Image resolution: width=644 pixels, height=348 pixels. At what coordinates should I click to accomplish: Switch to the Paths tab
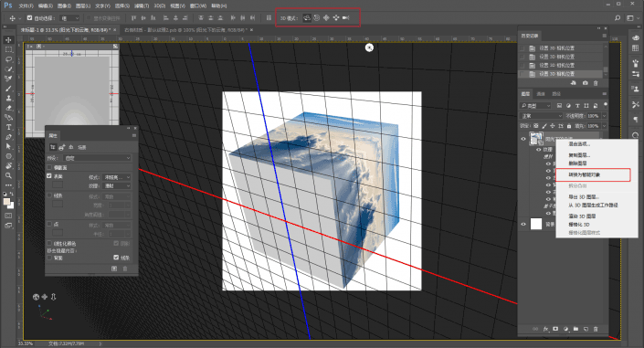click(556, 94)
